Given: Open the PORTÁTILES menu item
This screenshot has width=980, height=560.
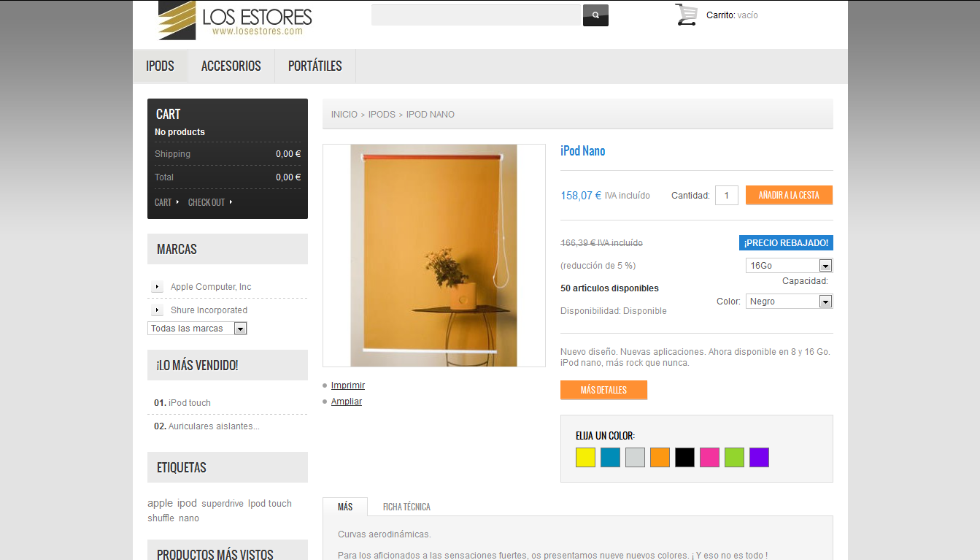Looking at the screenshot, I should tap(315, 66).
